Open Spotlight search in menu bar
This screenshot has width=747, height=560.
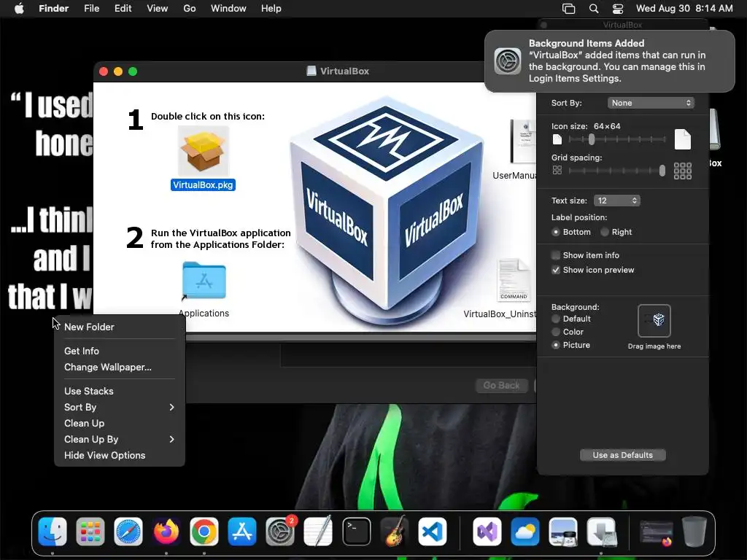pos(594,9)
